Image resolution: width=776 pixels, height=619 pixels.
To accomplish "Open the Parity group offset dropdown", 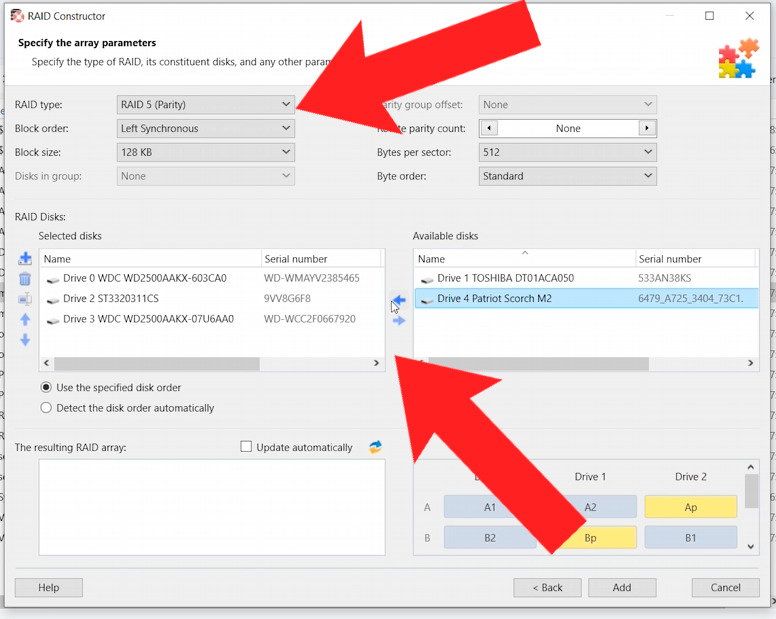I will (x=568, y=104).
